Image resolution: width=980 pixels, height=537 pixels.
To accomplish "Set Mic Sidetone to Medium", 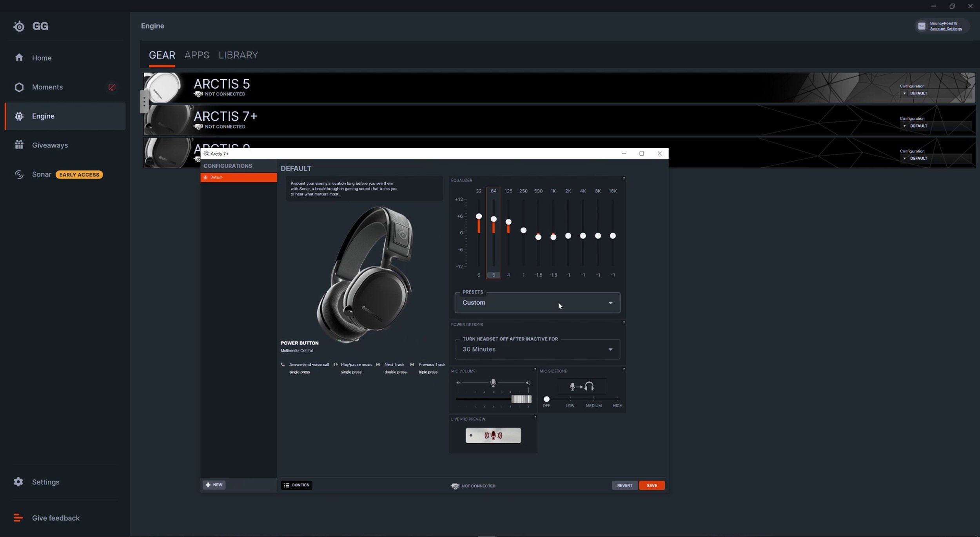I will coord(593,399).
